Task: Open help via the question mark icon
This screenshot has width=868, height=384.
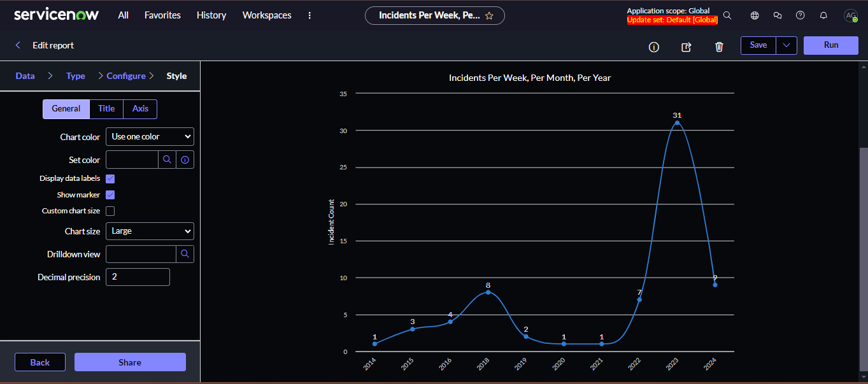Action: [800, 15]
